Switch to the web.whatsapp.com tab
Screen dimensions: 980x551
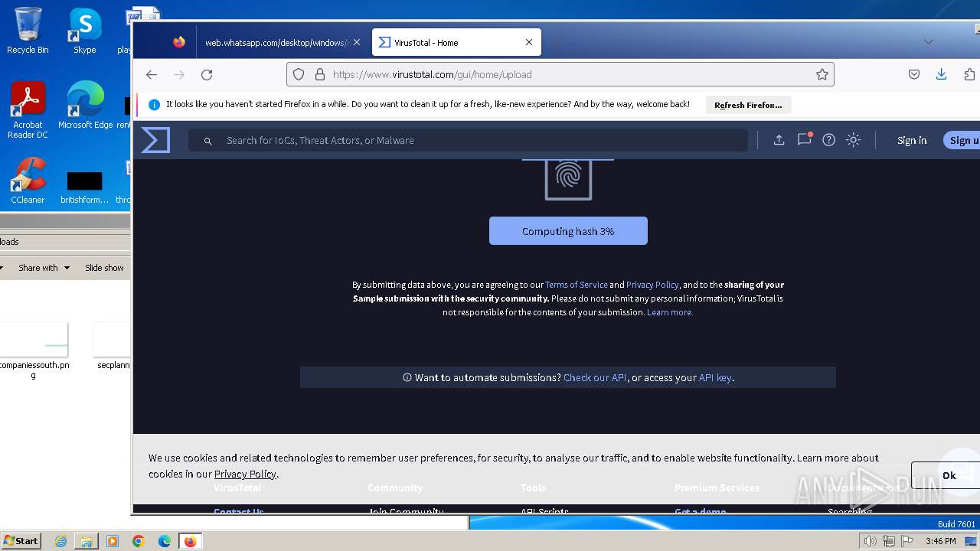coord(277,43)
